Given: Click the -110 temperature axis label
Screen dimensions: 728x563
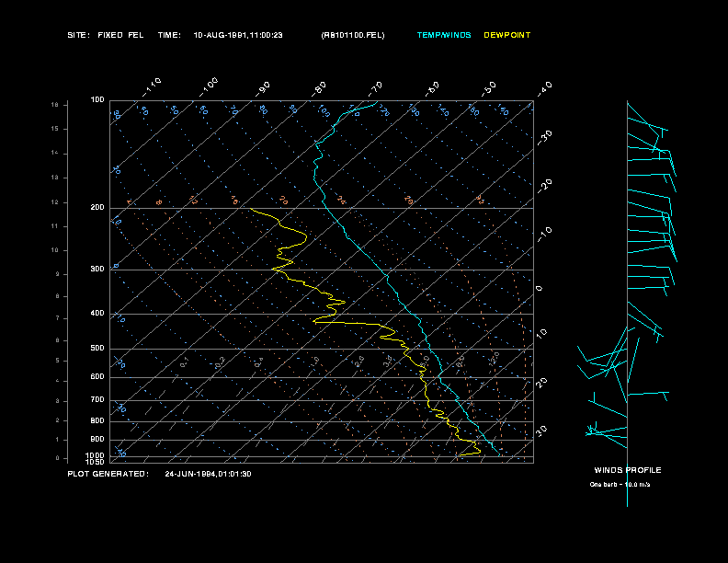Looking at the screenshot, I should tap(152, 87).
